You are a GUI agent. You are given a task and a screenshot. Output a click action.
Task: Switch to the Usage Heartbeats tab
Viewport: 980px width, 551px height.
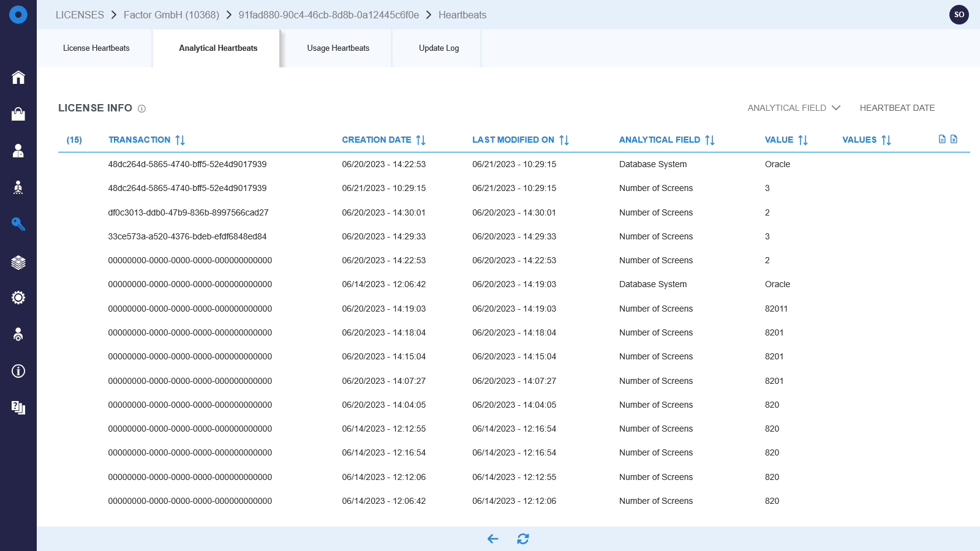pyautogui.click(x=337, y=48)
